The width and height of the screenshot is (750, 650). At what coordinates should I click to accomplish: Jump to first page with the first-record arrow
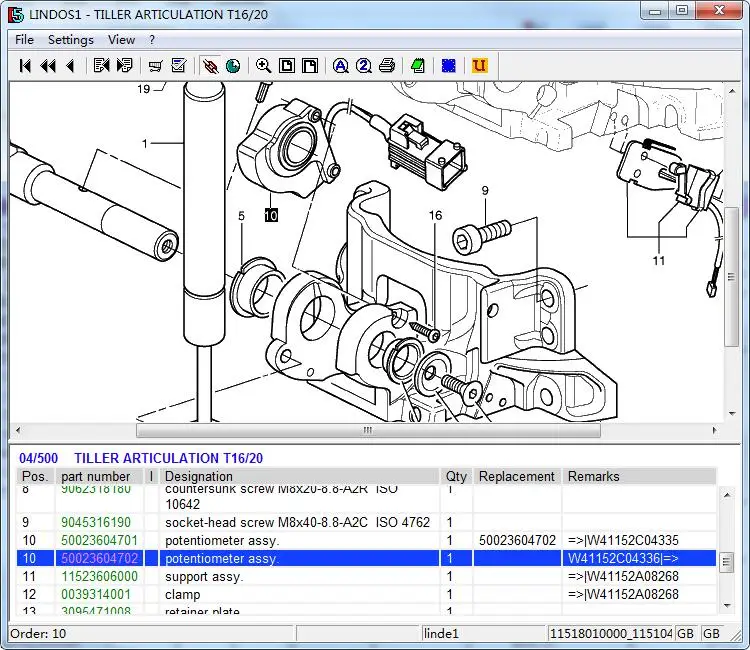(x=25, y=66)
